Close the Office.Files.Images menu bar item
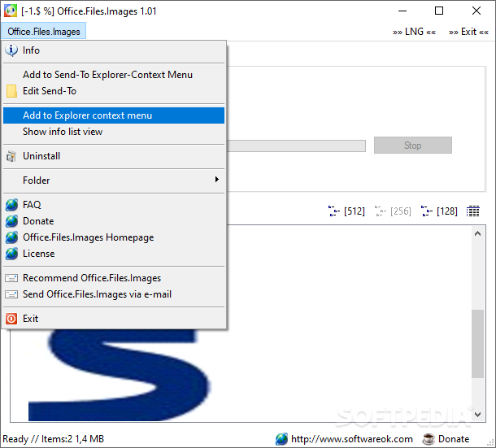This screenshot has width=496, height=448. click(44, 32)
